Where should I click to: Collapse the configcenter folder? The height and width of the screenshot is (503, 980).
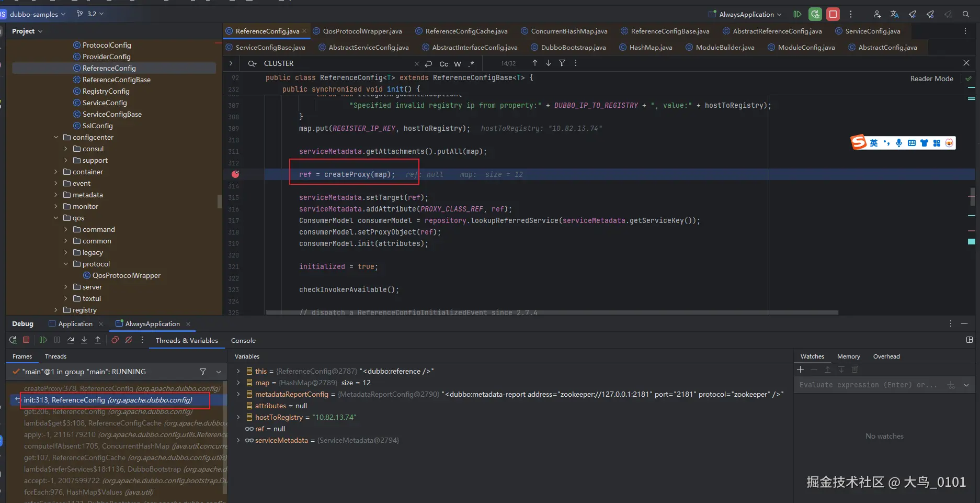pyautogui.click(x=56, y=137)
